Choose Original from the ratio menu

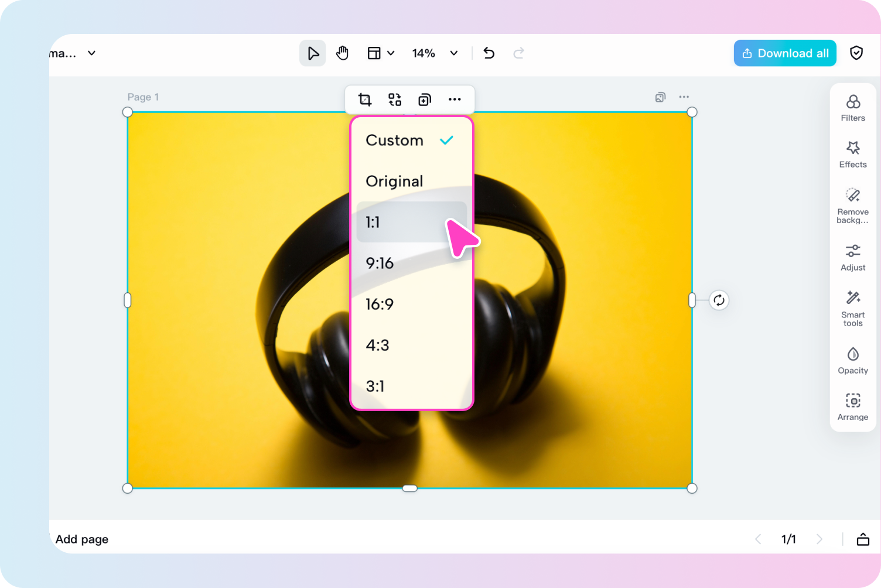pos(394,181)
